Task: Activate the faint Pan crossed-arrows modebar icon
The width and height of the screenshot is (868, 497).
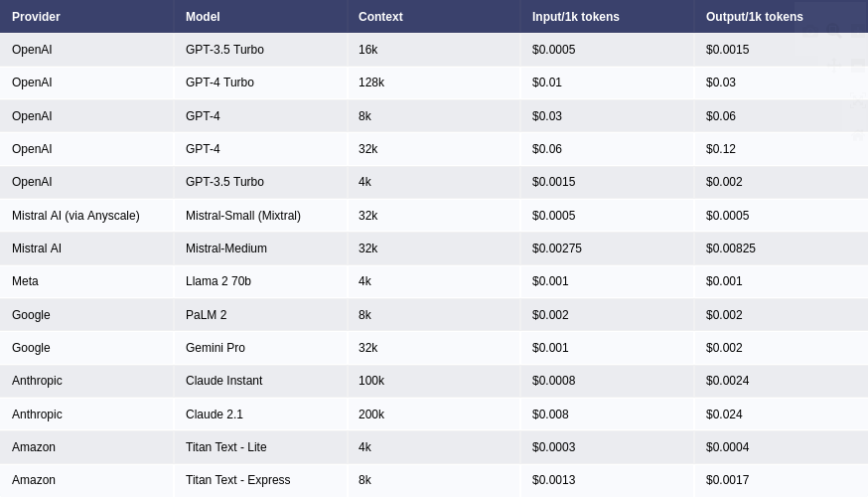Action: point(833,66)
